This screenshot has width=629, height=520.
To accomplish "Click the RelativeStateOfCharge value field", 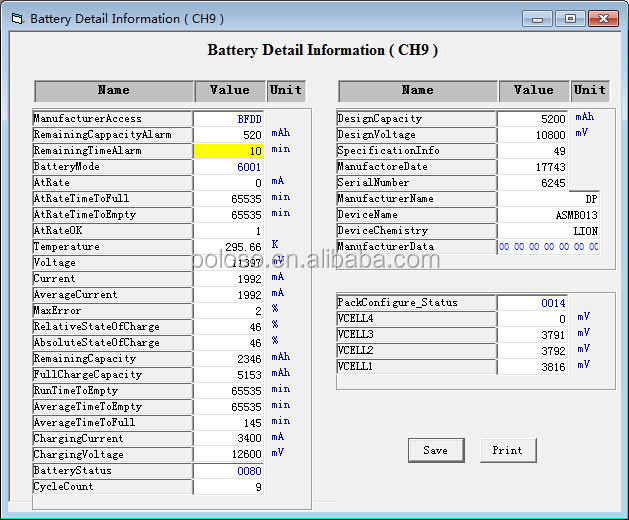I will [228, 327].
